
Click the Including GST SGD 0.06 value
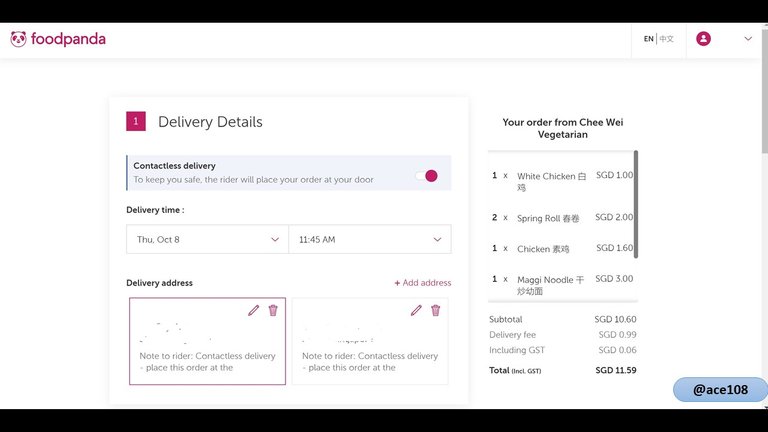tap(617, 350)
